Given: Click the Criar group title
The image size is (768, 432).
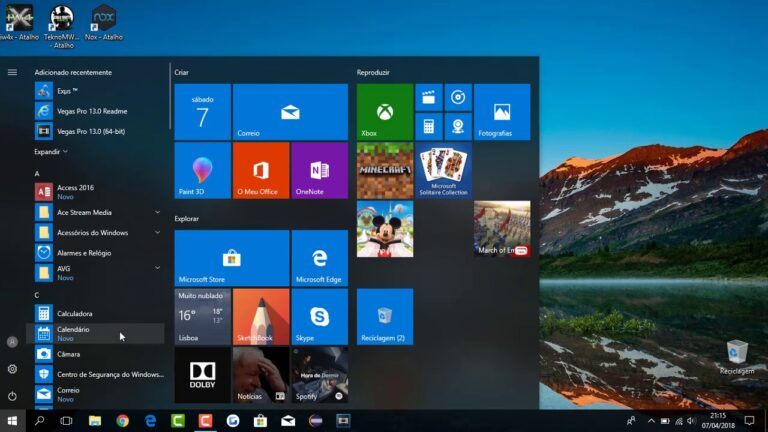Looking at the screenshot, I should pos(181,72).
